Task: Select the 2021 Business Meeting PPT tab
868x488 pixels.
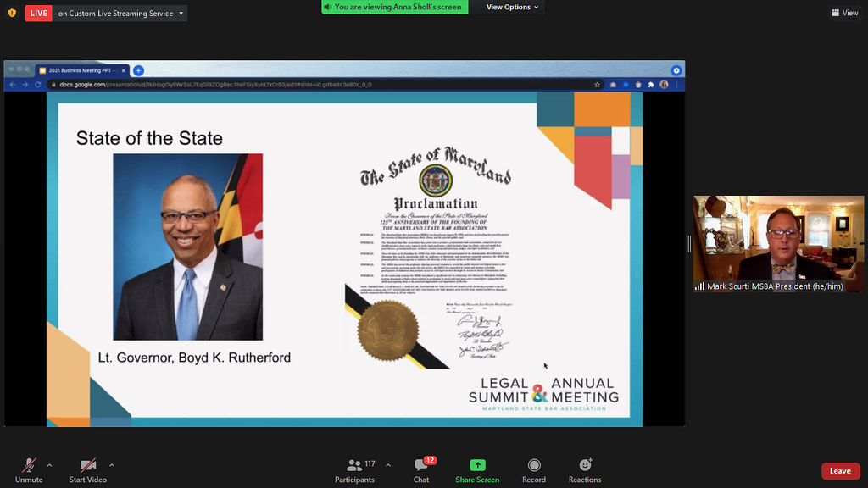Action: click(81, 70)
